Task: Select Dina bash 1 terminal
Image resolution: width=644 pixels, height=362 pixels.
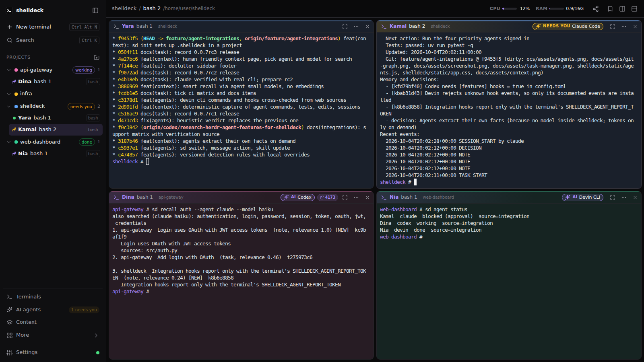Action: click(x=56, y=82)
